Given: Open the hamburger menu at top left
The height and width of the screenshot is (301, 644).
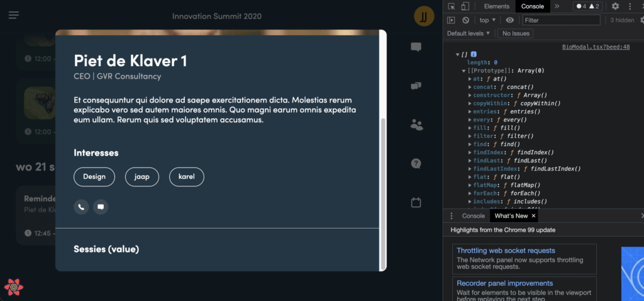Looking at the screenshot, I should tap(14, 16).
